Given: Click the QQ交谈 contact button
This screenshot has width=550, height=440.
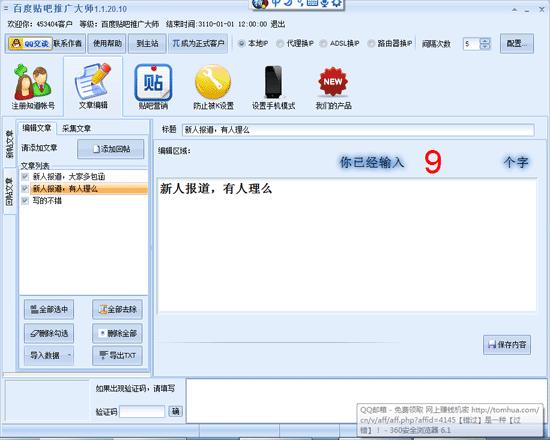Looking at the screenshot, I should (x=30, y=44).
